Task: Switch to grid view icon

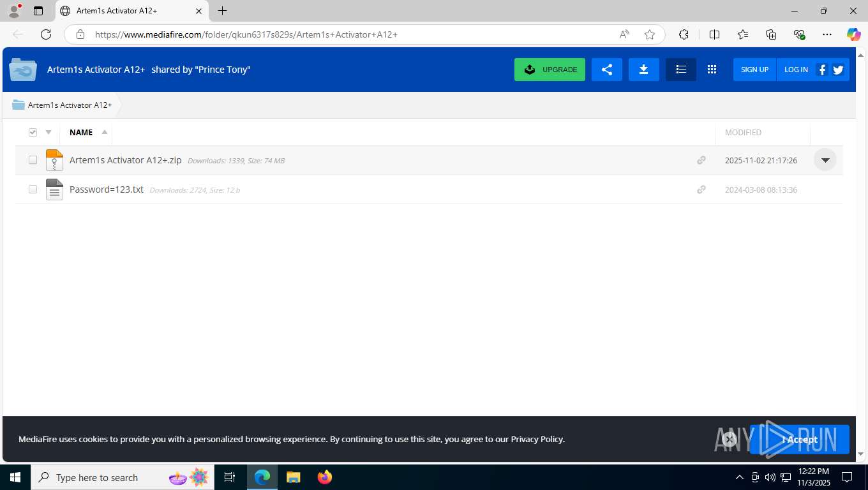Action: (712, 70)
